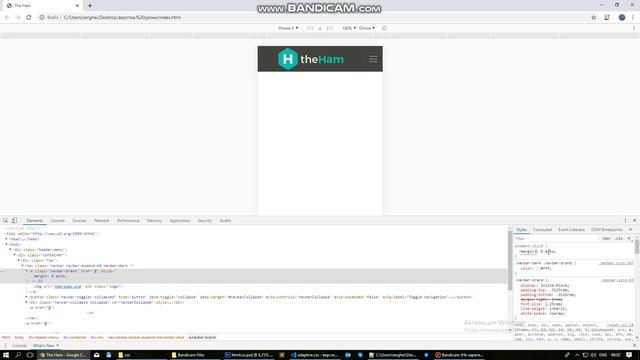Switch to the Computed styles tab
640x360 pixels.
[x=542, y=229]
